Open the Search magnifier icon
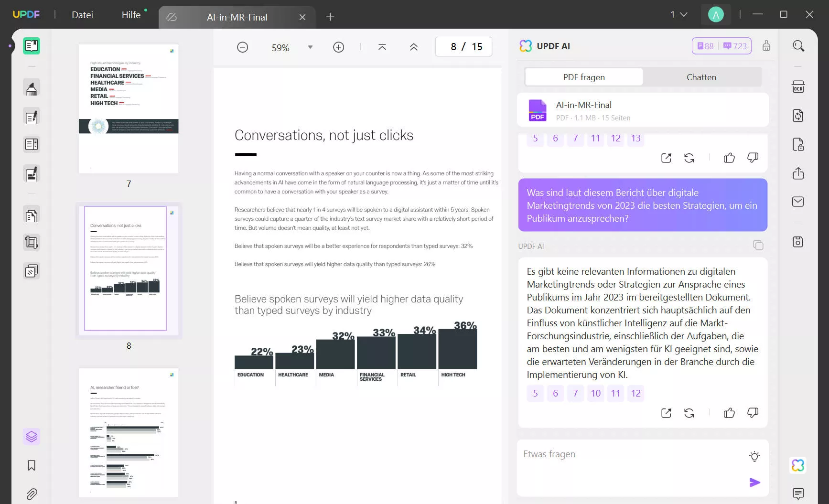Viewport: 829px width, 504px height. click(798, 46)
